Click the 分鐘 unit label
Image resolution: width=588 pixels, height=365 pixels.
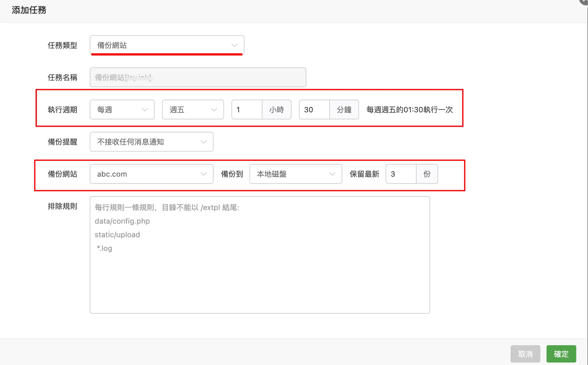pyautogui.click(x=344, y=109)
